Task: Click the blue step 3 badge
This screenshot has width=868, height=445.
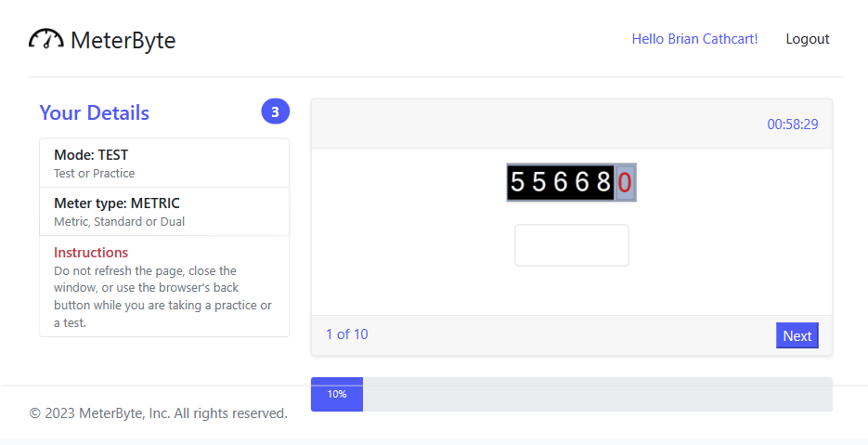Action: (x=275, y=111)
